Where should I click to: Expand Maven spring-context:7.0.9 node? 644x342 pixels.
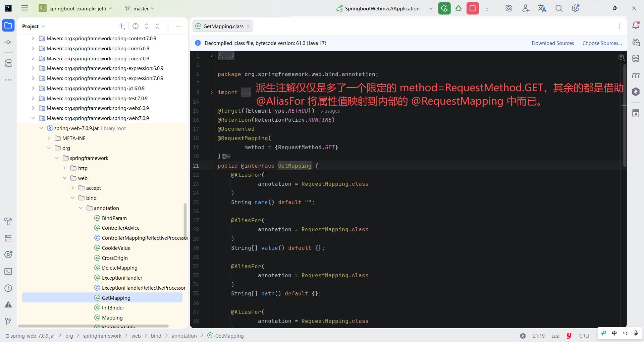click(x=33, y=39)
